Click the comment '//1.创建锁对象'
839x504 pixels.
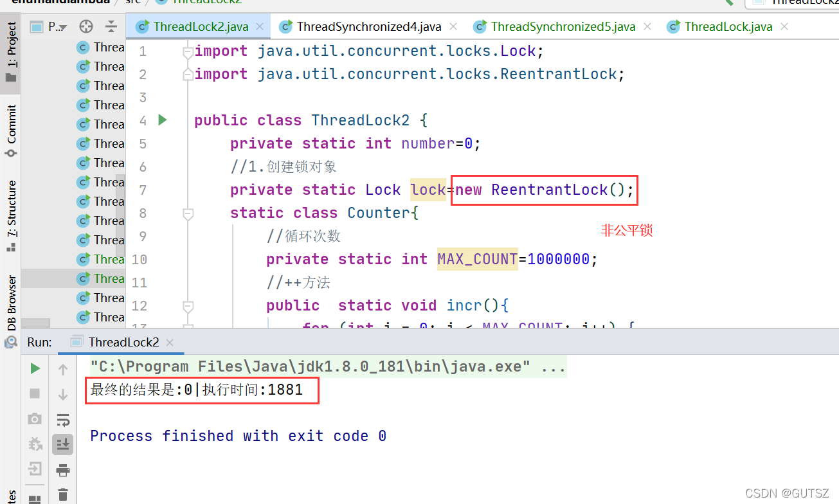284,166
